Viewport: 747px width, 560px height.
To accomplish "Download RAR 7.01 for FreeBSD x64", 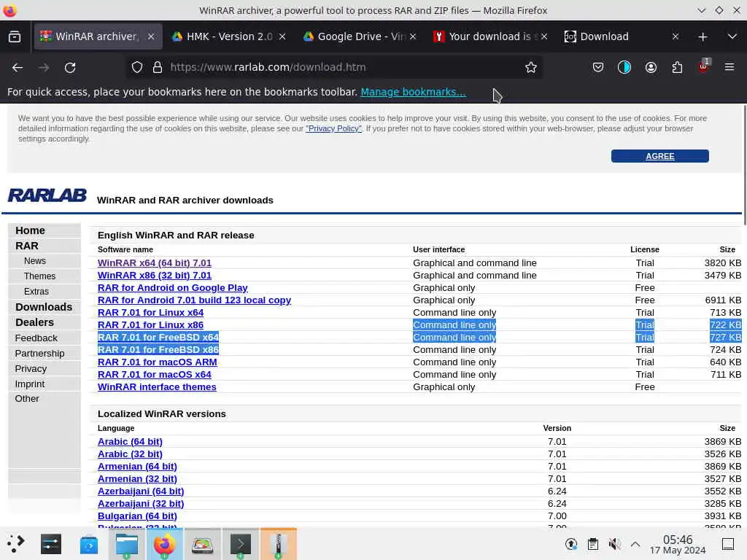I will [x=158, y=337].
